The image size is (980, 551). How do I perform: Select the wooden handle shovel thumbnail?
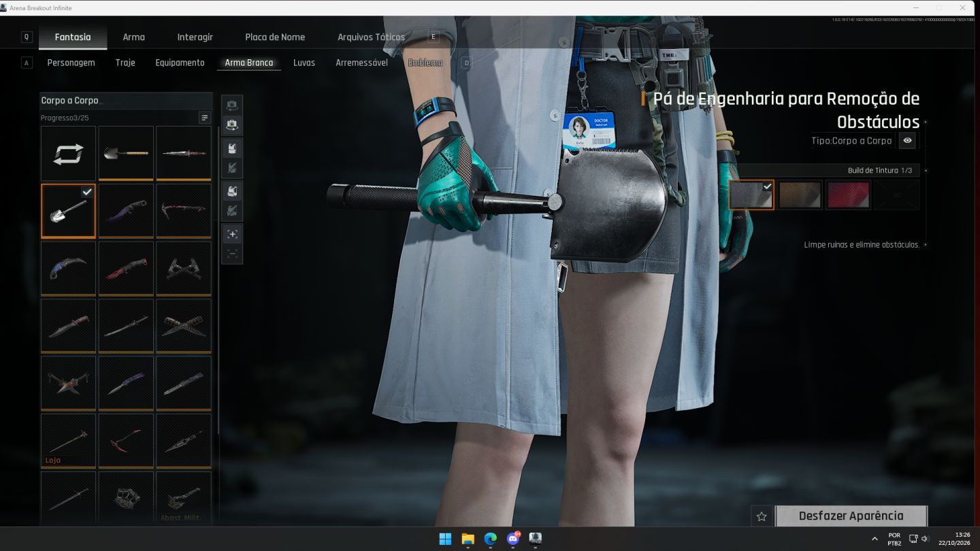[x=126, y=153]
